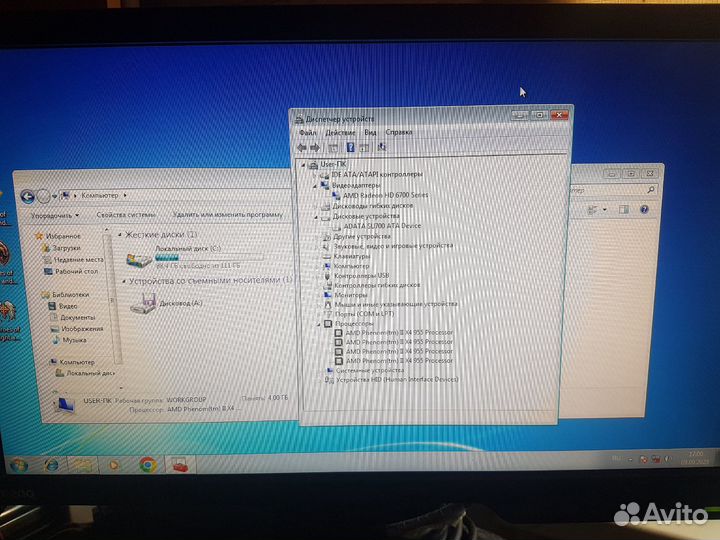This screenshot has width=720, height=540.
Task: Click the Мыши и иные указывающие устройства mouse icon
Action: click(327, 304)
